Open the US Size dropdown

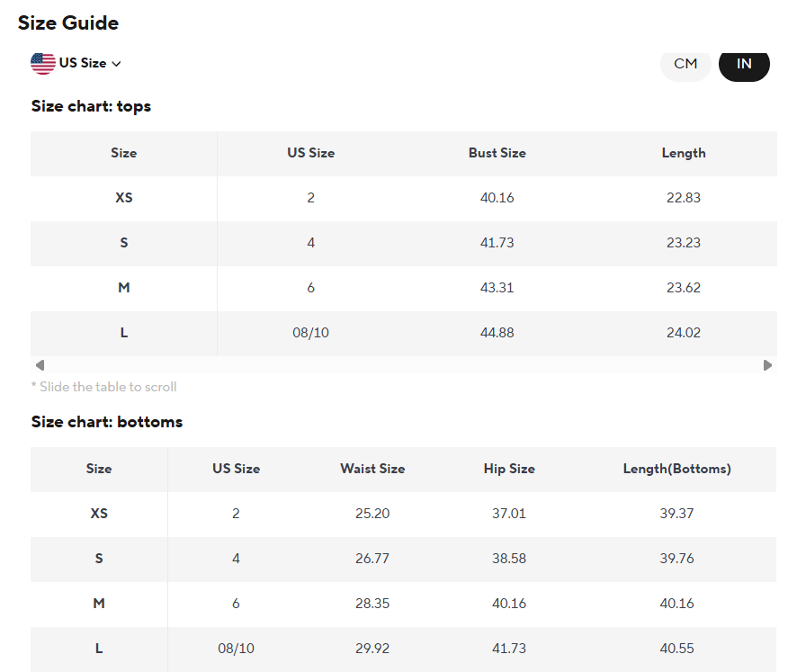[x=90, y=63]
